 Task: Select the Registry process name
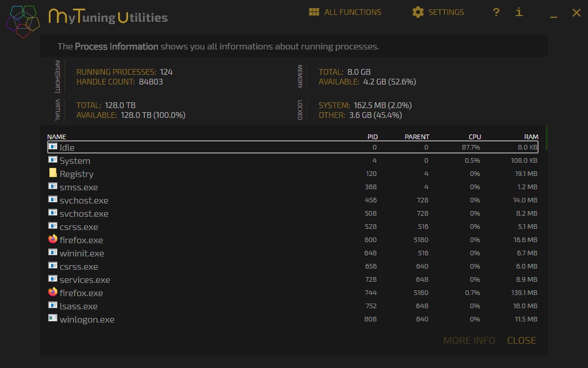click(x=76, y=174)
